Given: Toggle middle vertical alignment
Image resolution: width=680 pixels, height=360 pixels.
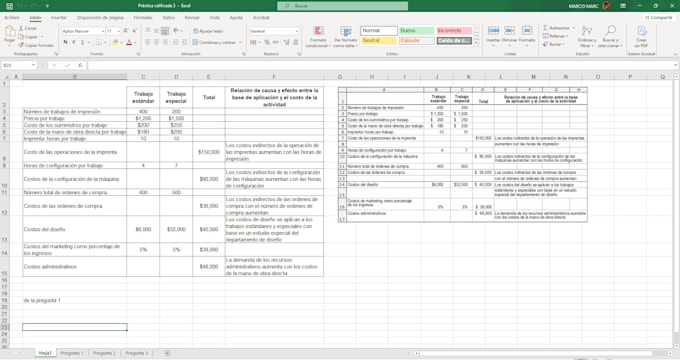Looking at the screenshot, I should [156, 31].
